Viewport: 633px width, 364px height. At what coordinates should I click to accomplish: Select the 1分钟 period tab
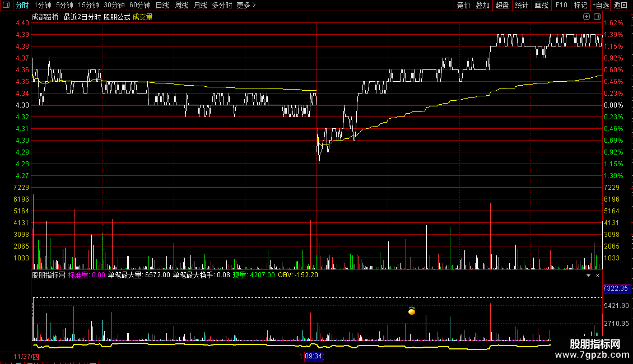[43, 5]
